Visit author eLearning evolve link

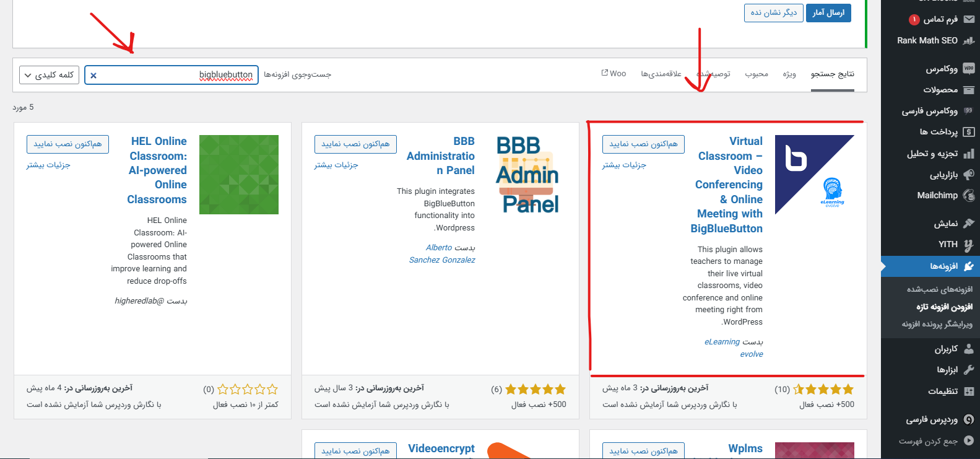[734, 348]
